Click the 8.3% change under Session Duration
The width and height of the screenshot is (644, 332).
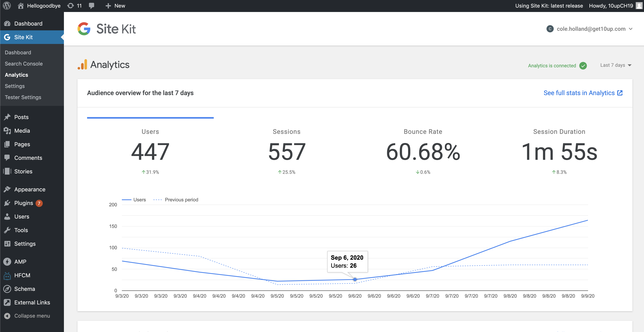click(x=559, y=172)
